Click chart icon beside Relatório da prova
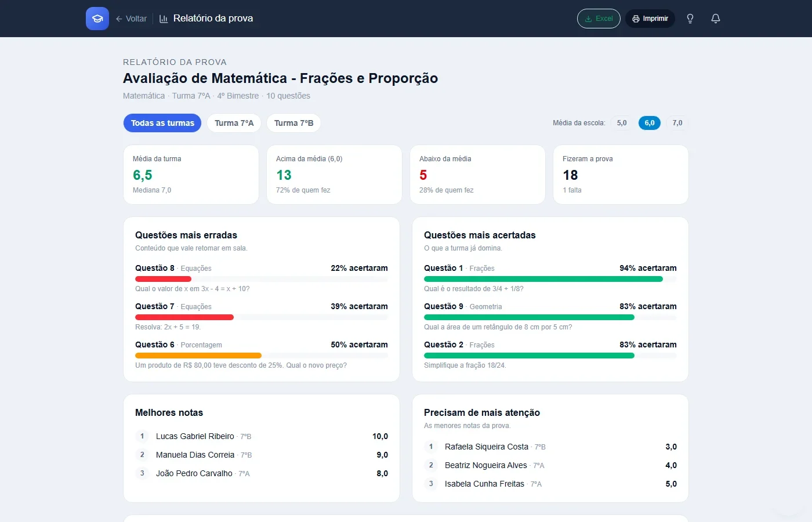Screen dimensions: 812x522 pos(164,19)
